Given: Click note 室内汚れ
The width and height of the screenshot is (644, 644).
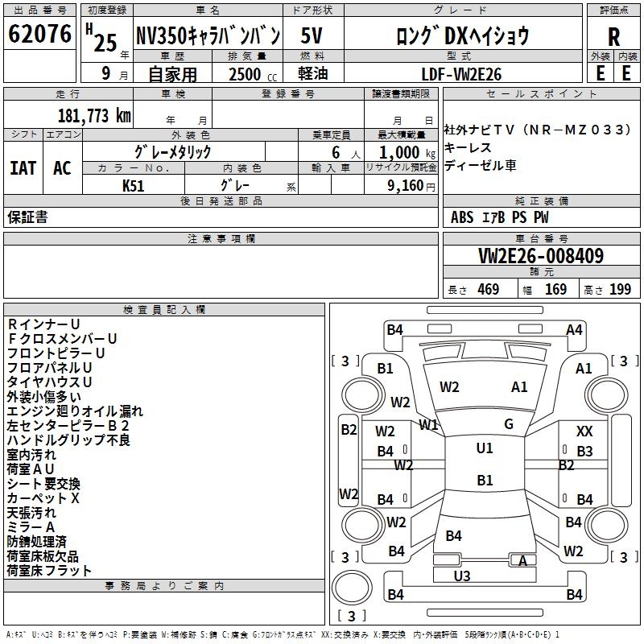Looking at the screenshot, I should (31, 455).
